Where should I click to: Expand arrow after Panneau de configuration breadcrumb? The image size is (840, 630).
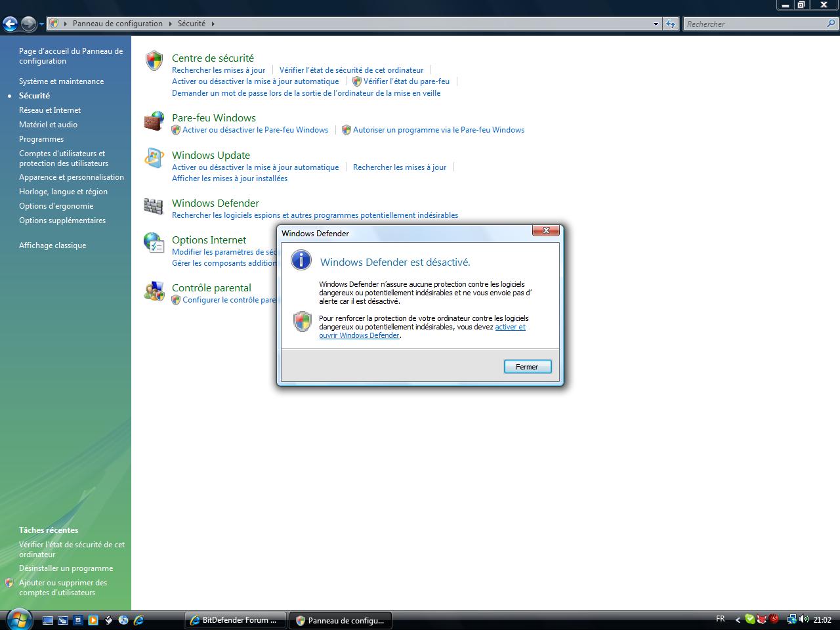pos(170,24)
